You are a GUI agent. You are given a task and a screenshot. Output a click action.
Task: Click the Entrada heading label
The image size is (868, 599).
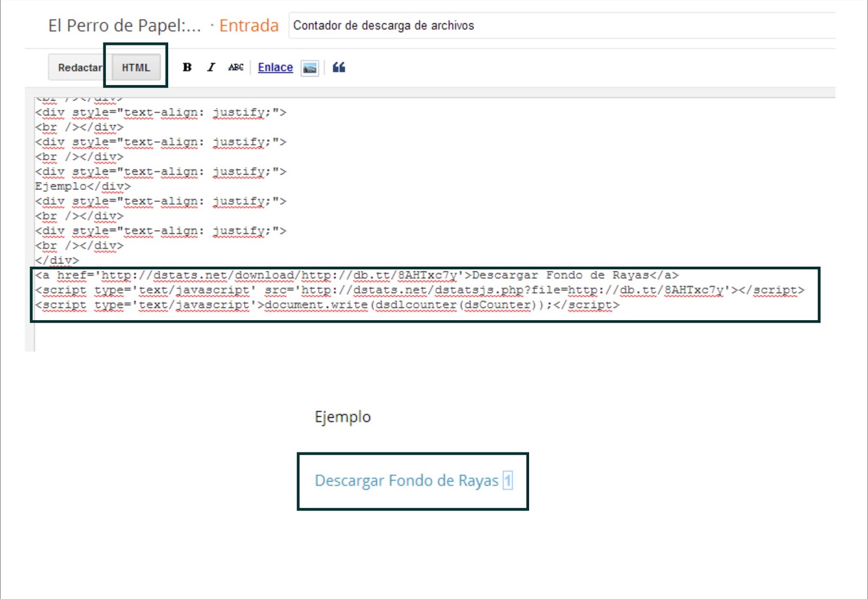pyautogui.click(x=249, y=26)
